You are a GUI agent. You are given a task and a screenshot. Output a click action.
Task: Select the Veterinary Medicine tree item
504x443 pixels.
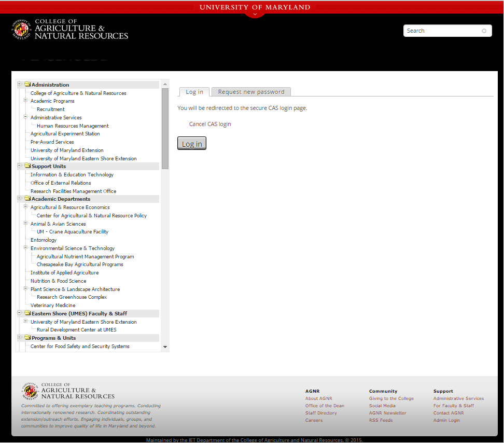[53, 306]
